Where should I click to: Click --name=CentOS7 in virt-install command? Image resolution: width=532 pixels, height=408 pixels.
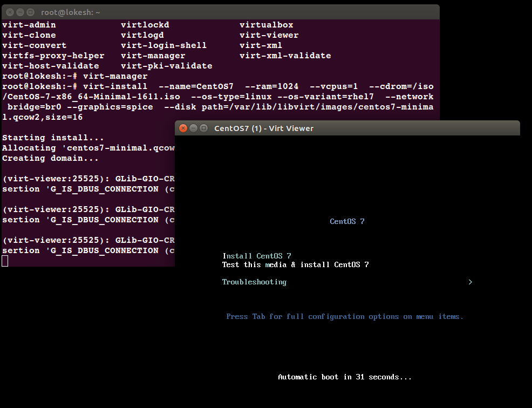coord(196,86)
